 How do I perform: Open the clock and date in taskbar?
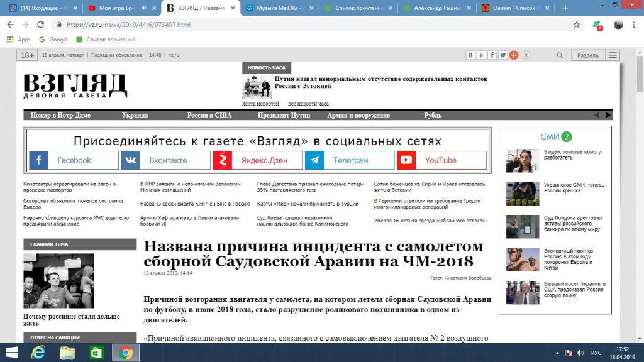click(x=623, y=353)
